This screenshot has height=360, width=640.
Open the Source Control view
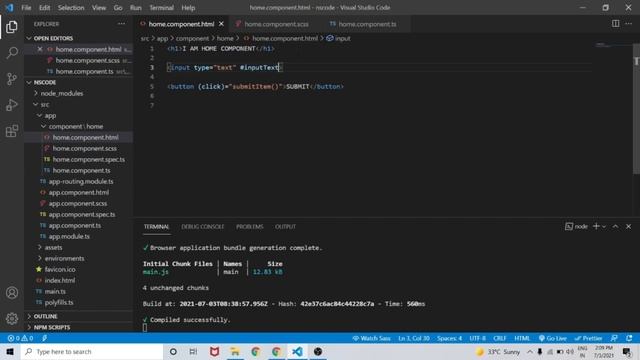point(12,79)
